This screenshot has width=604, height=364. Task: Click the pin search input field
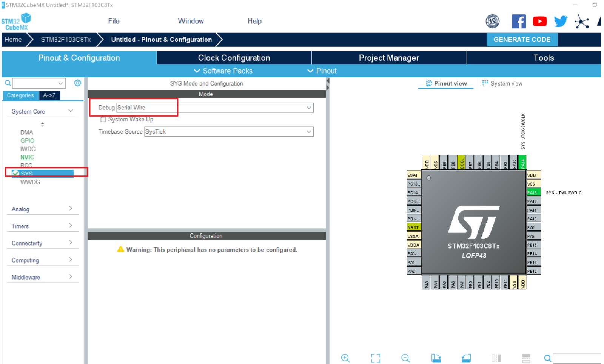(577, 358)
